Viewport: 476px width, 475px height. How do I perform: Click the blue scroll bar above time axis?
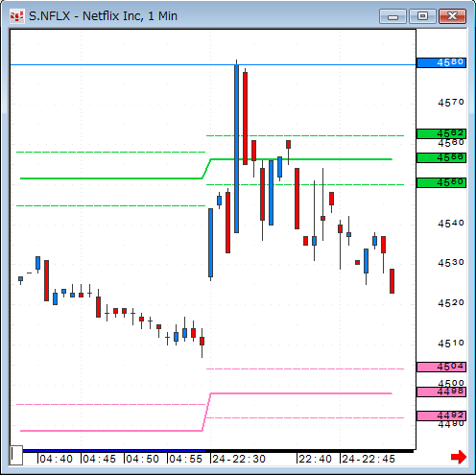pos(114,451)
